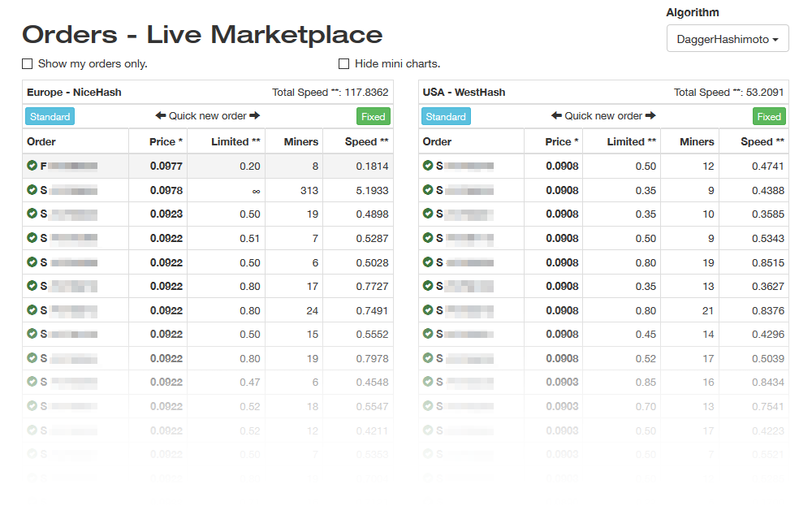812x519 pixels.
Task: Click check icon of USA order with 0.4741 speed
Action: pyautogui.click(x=428, y=165)
